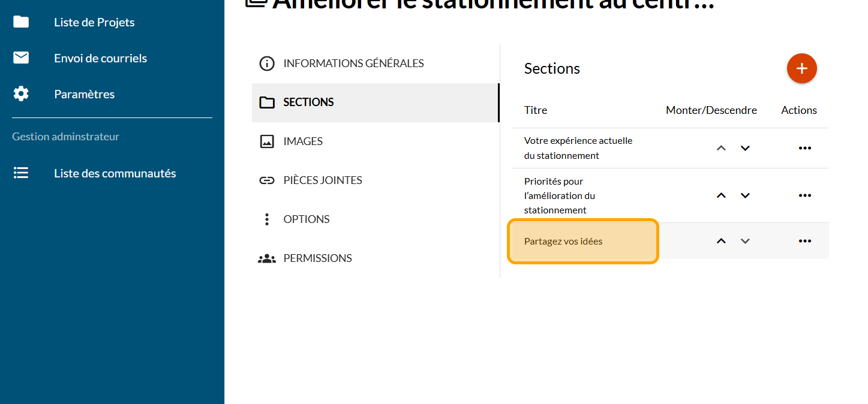Click the list icon for Liste des communautés
Screen dimensions: 868x404
[x=21, y=173]
